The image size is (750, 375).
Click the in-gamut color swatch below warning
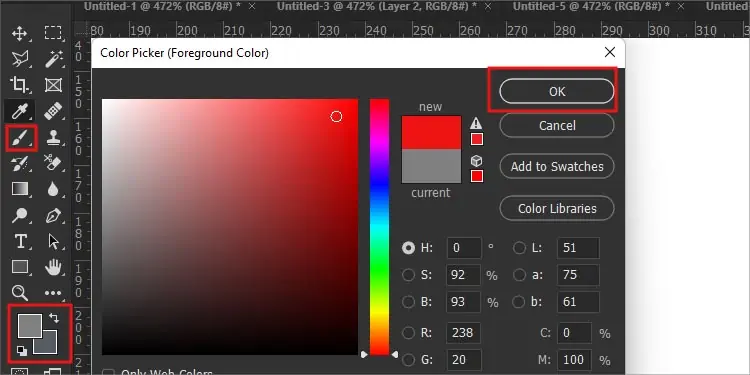point(477,139)
